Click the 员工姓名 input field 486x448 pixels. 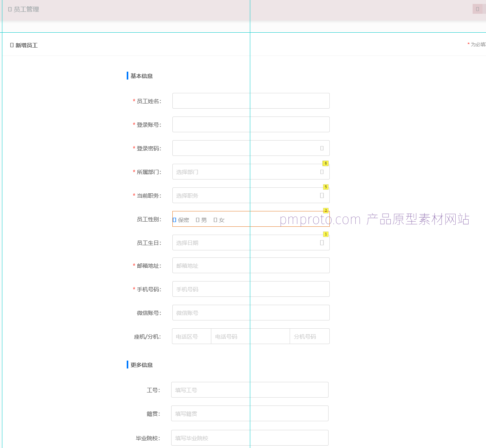[x=251, y=101]
